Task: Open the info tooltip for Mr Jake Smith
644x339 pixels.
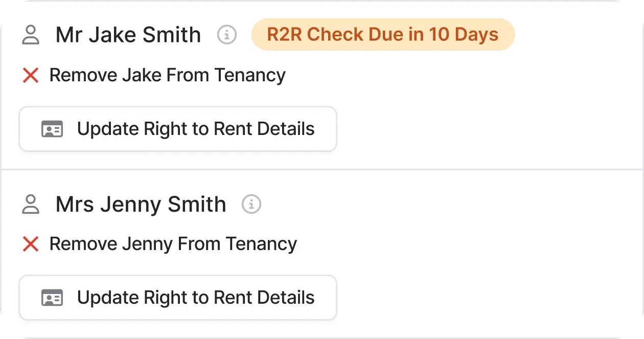Action: coord(226,35)
